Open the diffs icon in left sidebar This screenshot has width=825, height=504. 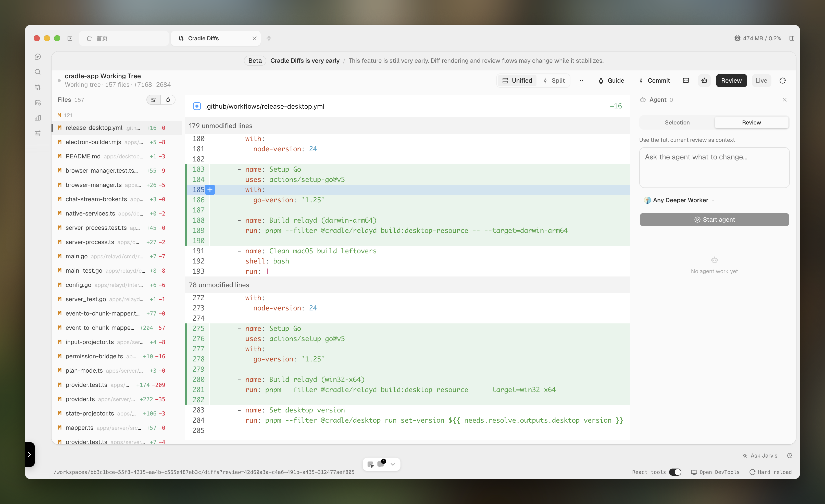click(x=38, y=87)
